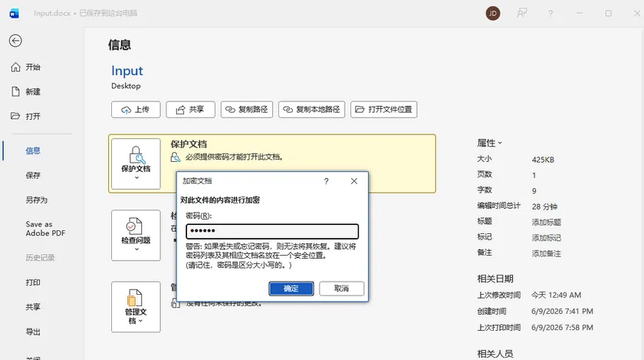Click the help question mark in 加密文档 dialog
Viewport: 644px width, 360px height.
coord(326,181)
